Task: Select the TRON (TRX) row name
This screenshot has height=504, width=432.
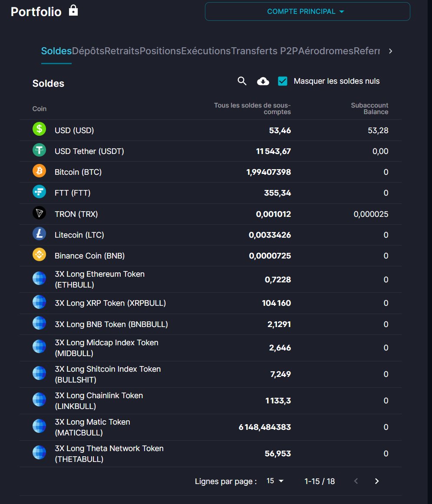Action: tap(76, 214)
